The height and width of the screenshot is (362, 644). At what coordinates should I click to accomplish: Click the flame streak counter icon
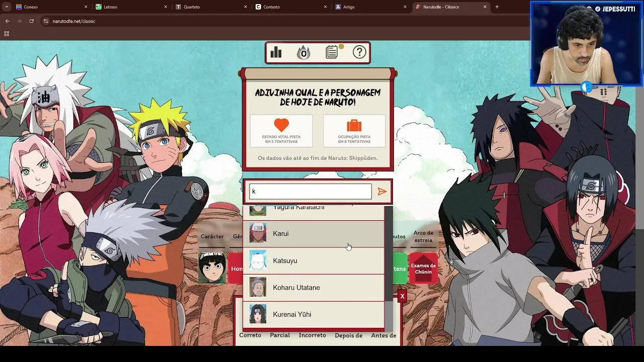pos(303,52)
